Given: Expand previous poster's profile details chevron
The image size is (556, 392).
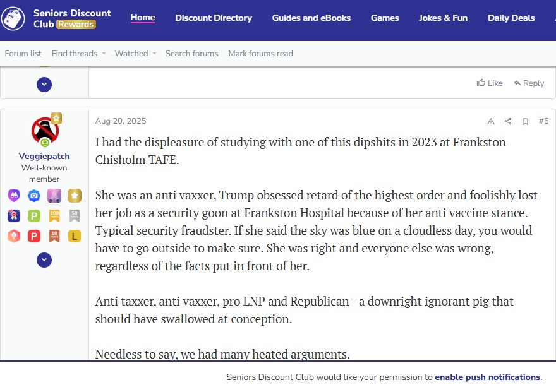Looking at the screenshot, I should [44, 85].
